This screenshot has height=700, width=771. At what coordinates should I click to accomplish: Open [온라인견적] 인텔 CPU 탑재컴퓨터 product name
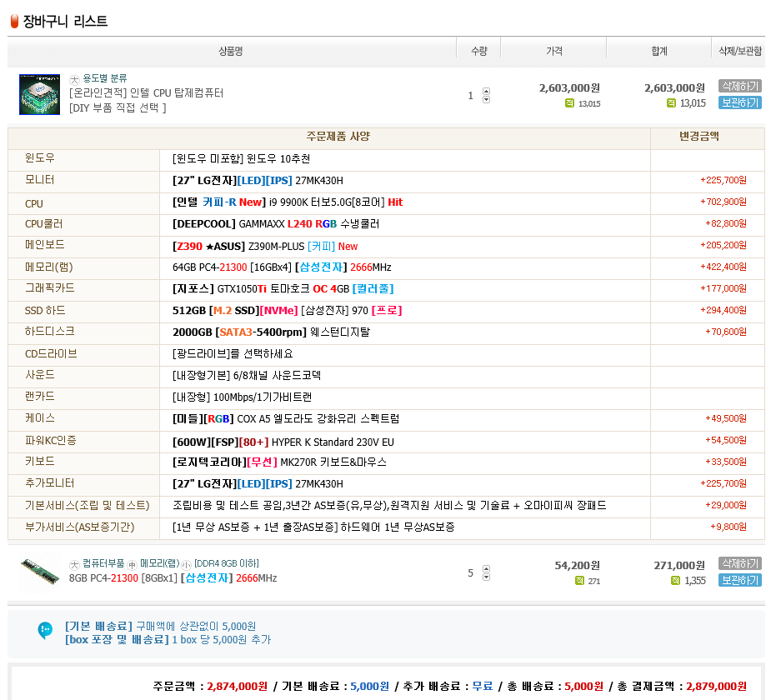click(x=147, y=92)
